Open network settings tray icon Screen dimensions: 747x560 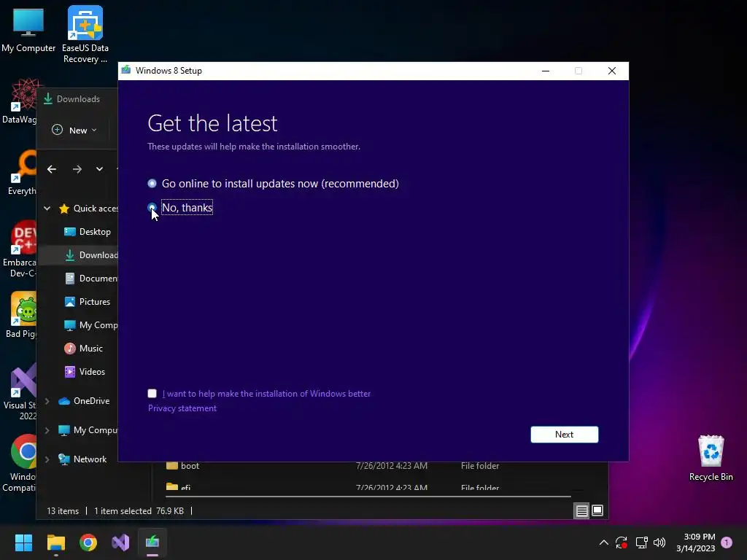641,542
